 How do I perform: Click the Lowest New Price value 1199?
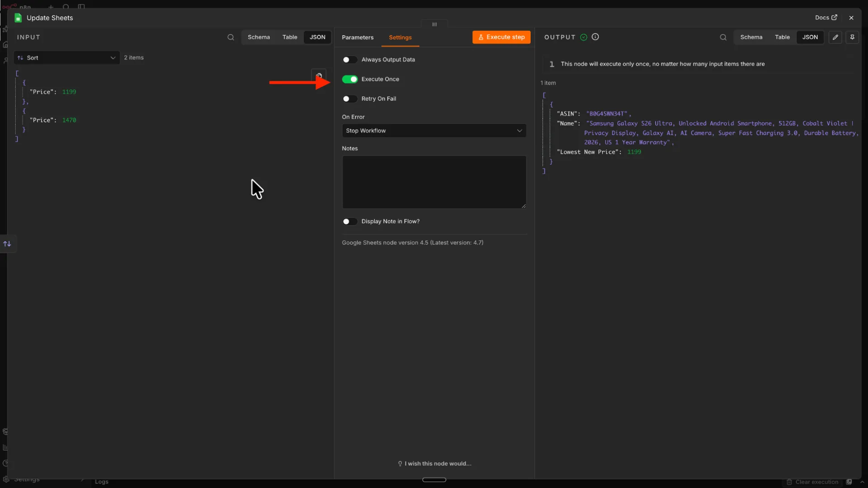tap(634, 152)
